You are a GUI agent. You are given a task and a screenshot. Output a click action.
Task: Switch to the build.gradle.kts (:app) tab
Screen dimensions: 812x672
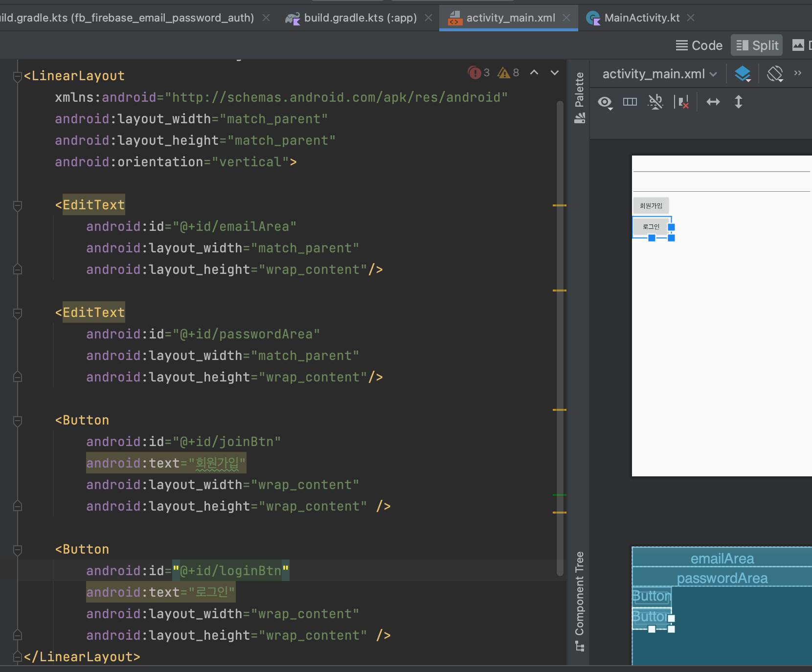[x=360, y=18]
